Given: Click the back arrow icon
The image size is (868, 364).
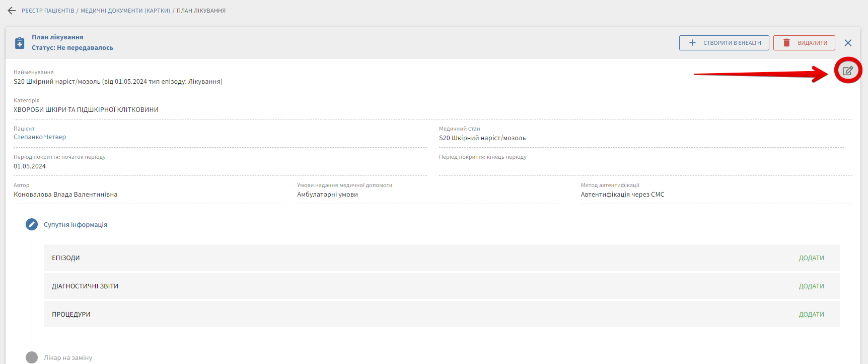Looking at the screenshot, I should click(12, 11).
